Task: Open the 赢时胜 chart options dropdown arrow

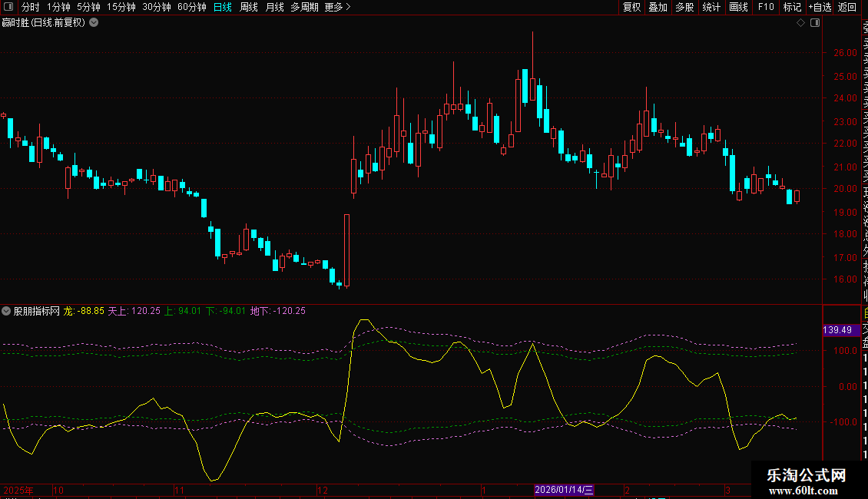Action: tap(94, 22)
